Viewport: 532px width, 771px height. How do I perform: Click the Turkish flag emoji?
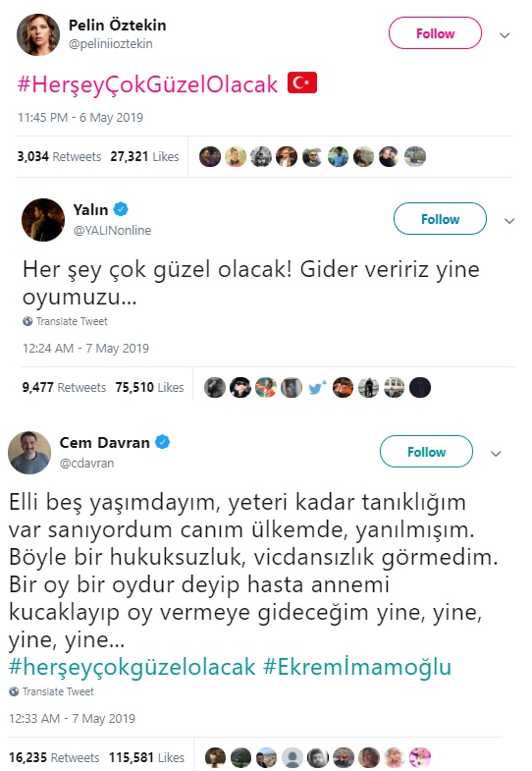[x=302, y=83]
